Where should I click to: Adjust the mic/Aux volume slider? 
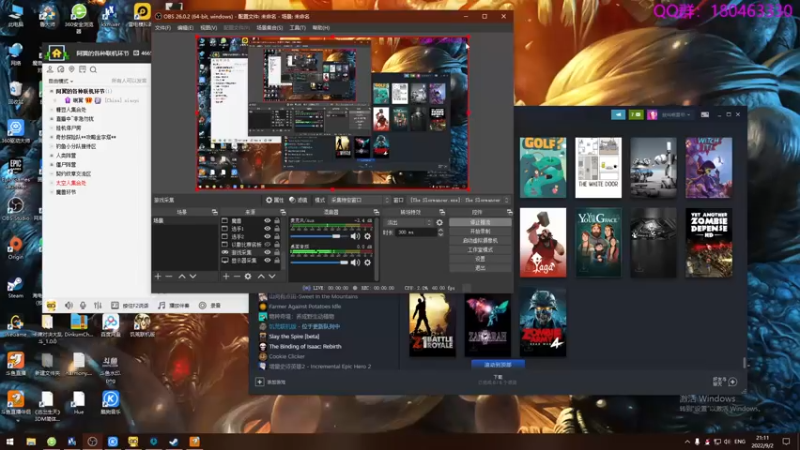(319, 236)
